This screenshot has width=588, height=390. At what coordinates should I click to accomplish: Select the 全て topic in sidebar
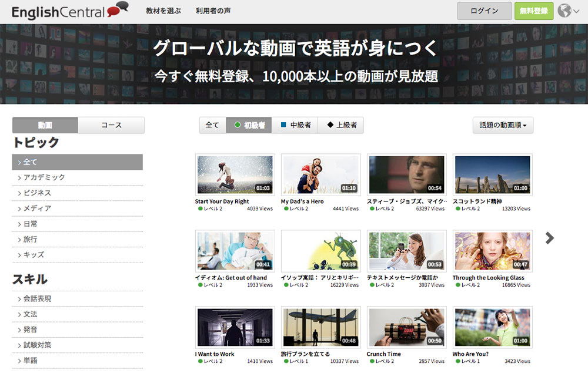77,162
